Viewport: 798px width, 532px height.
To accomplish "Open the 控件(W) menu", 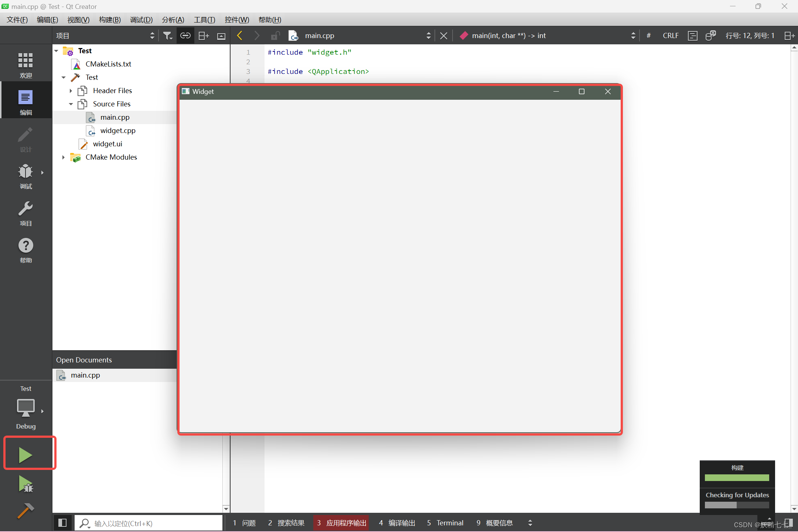I will click(x=237, y=20).
